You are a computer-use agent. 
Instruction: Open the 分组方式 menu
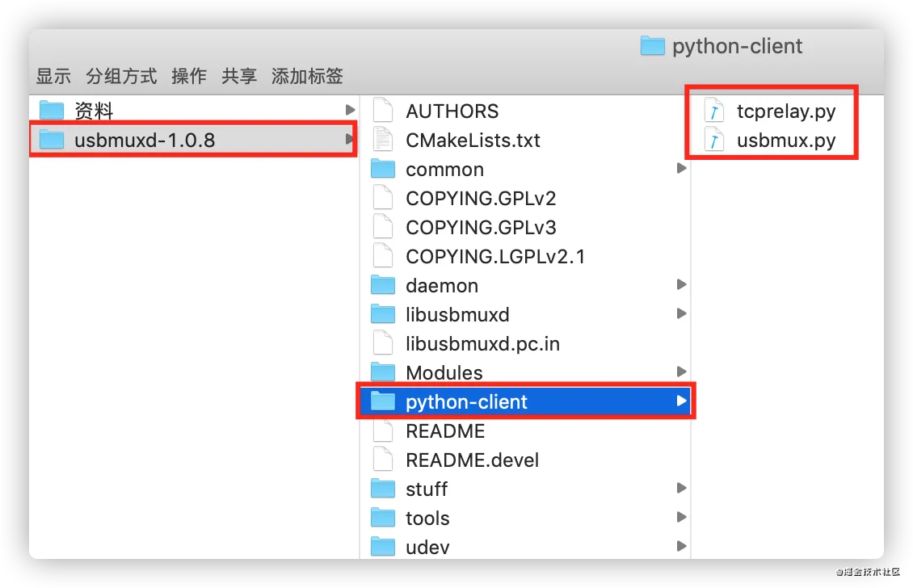click(x=122, y=76)
